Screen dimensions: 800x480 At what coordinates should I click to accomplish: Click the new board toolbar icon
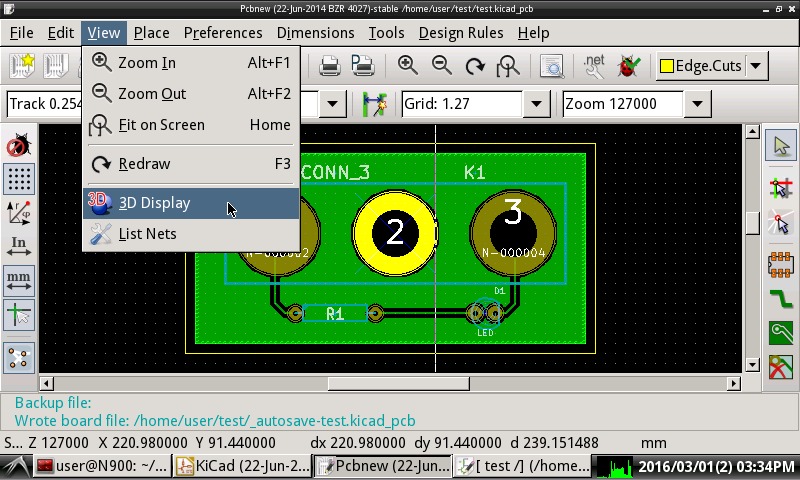pos(22,66)
